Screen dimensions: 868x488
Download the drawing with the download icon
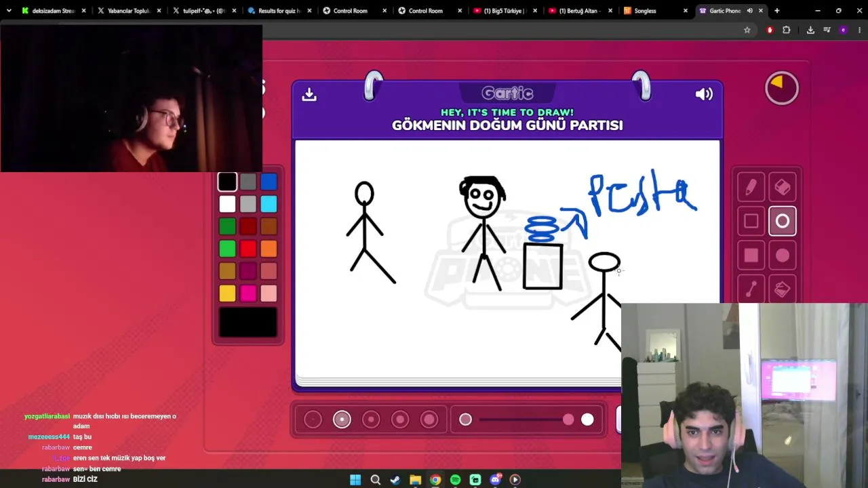click(x=309, y=95)
